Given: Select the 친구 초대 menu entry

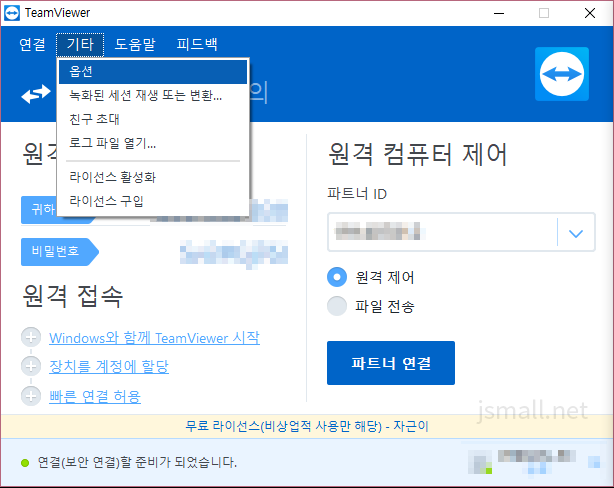Looking at the screenshot, I should click(153, 119).
